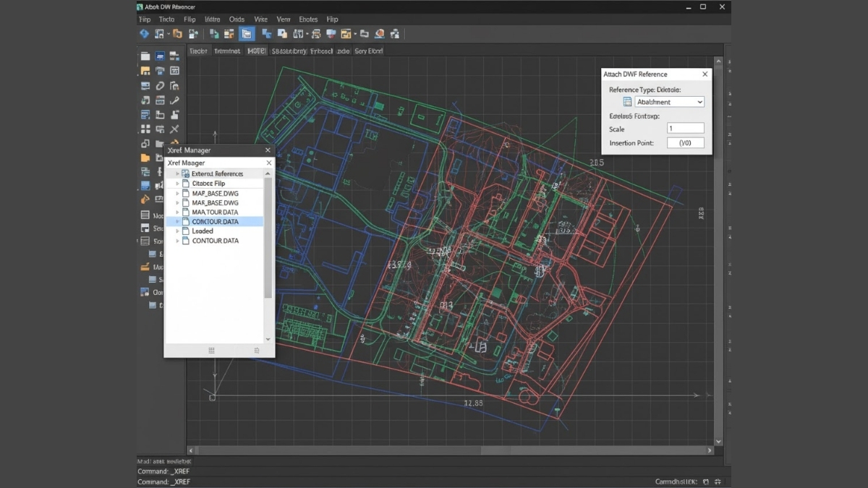The image size is (868, 488).
Task: Click the four-squares grid icon in the left palette
Action: (145, 129)
